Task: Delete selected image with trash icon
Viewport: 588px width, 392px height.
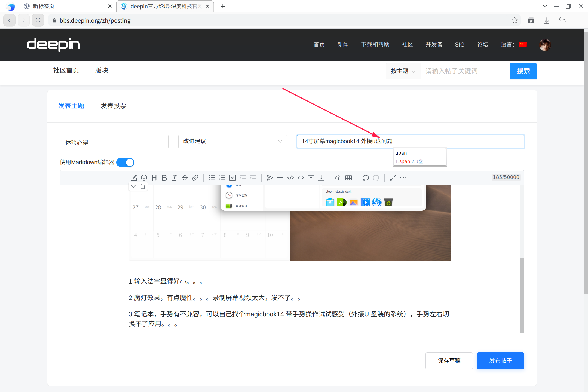Action: tap(143, 186)
